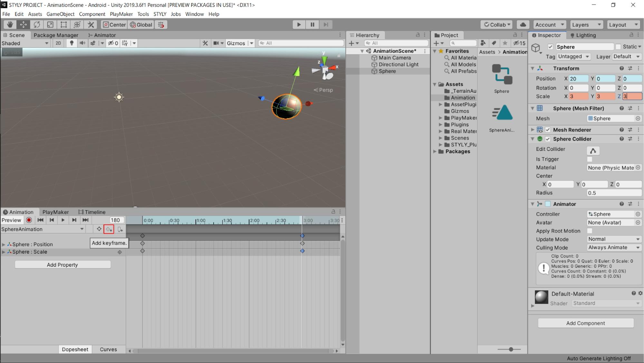Viewport: 644px width, 363px height.
Task: Collapse the Transform component
Action: click(x=533, y=68)
